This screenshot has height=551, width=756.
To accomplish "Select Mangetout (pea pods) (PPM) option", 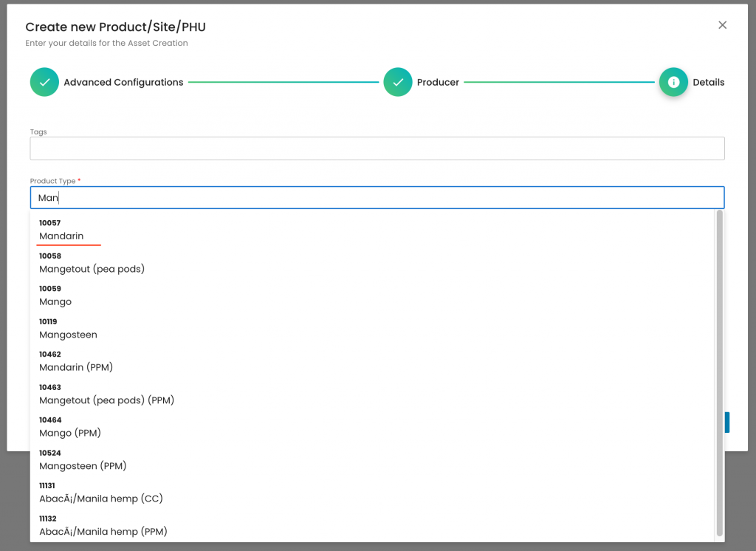I will (106, 400).
